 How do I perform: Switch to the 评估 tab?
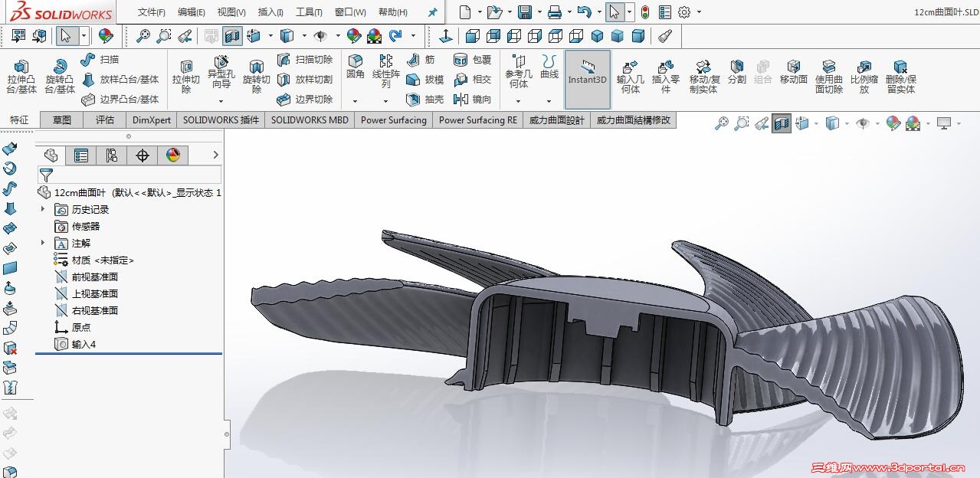click(105, 120)
